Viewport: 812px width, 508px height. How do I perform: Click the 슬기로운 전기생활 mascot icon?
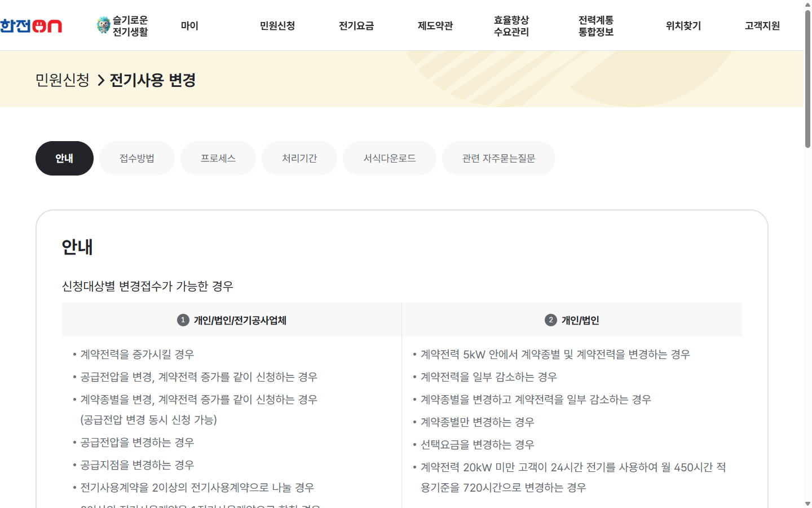click(103, 25)
